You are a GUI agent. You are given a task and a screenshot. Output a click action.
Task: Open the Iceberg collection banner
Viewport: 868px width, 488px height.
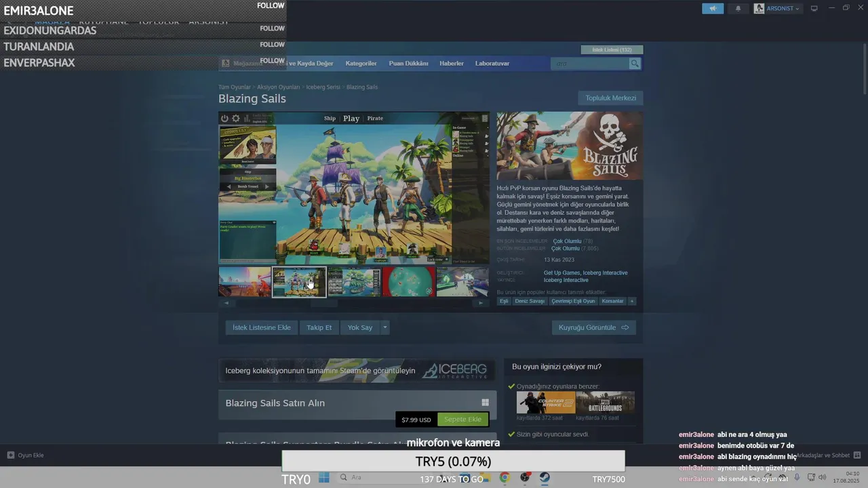(x=357, y=371)
